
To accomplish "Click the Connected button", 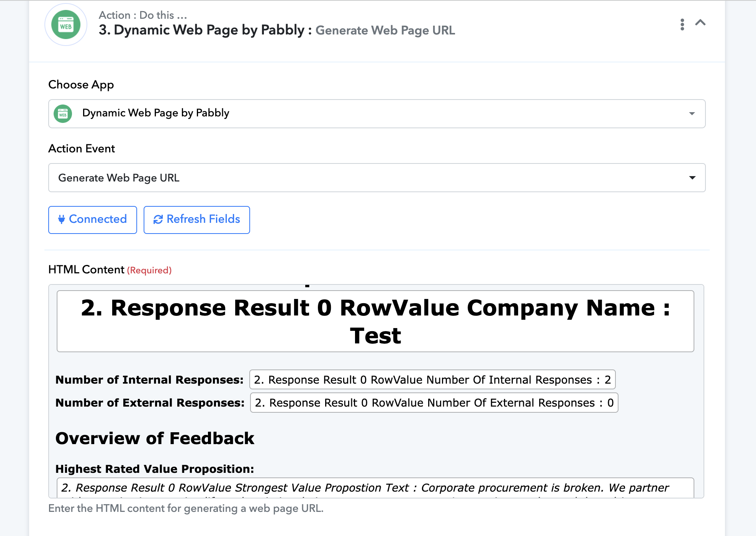I will [x=93, y=220].
